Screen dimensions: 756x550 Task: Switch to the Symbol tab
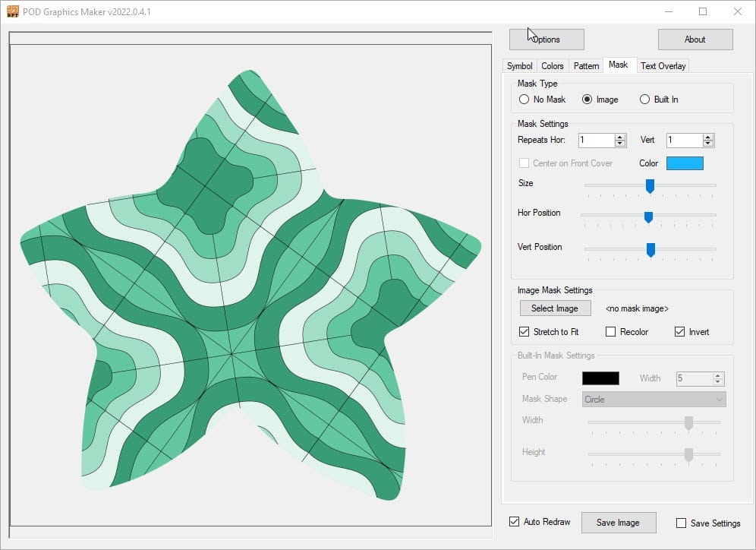(x=520, y=66)
